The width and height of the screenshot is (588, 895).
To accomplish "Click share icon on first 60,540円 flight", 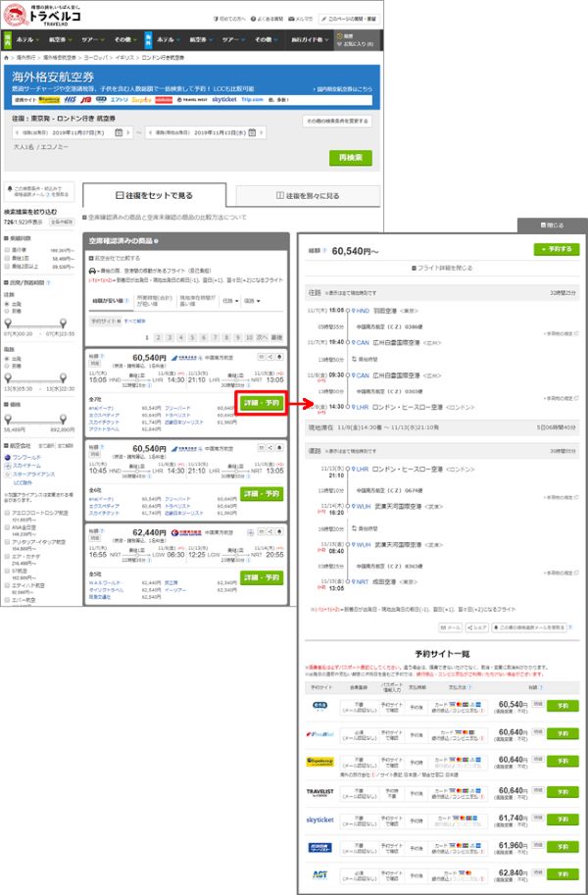I will click(270, 357).
